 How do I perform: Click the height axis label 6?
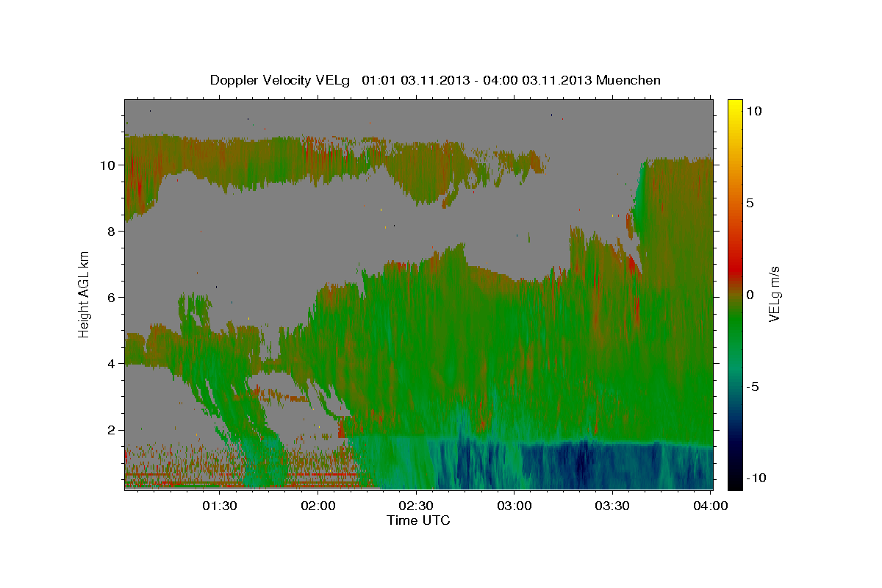(x=112, y=298)
